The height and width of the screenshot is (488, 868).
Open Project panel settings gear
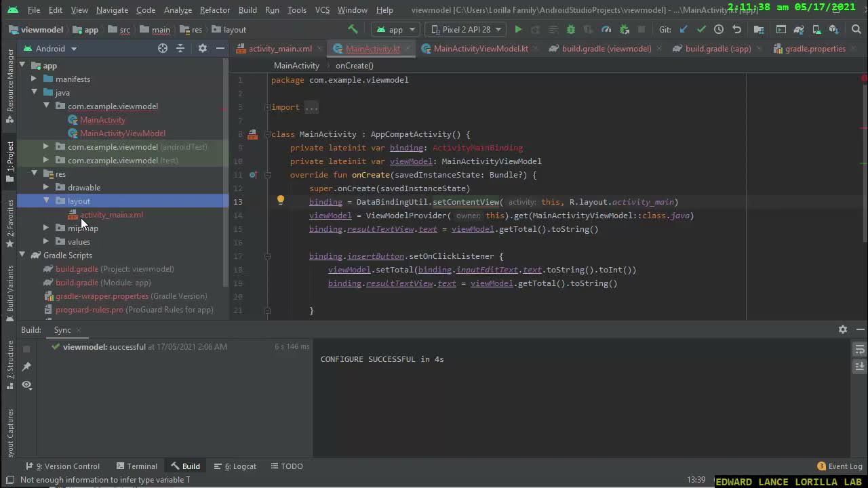202,48
